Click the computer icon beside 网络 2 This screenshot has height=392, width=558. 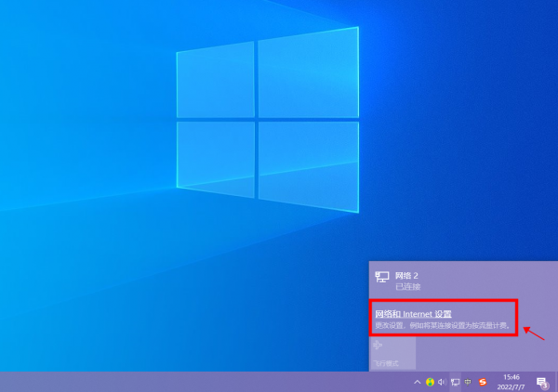[x=381, y=277]
